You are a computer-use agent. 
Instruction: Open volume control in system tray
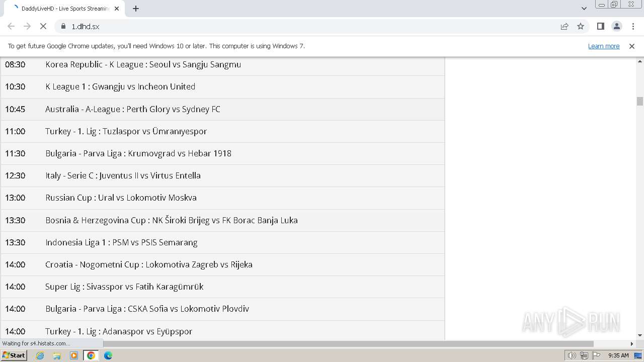572,355
